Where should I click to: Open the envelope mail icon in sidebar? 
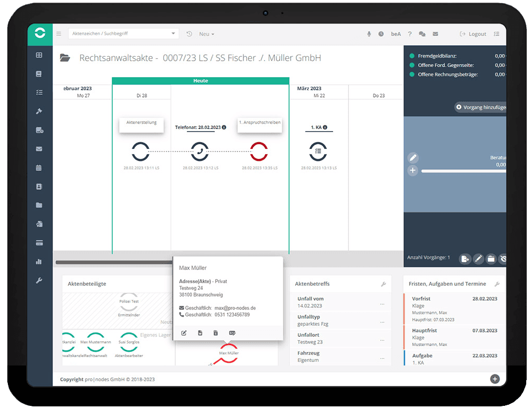point(39,149)
